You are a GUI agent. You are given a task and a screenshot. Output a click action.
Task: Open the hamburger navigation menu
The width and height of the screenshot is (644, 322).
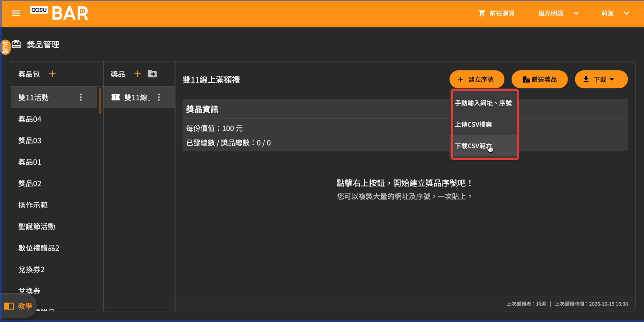tap(16, 13)
